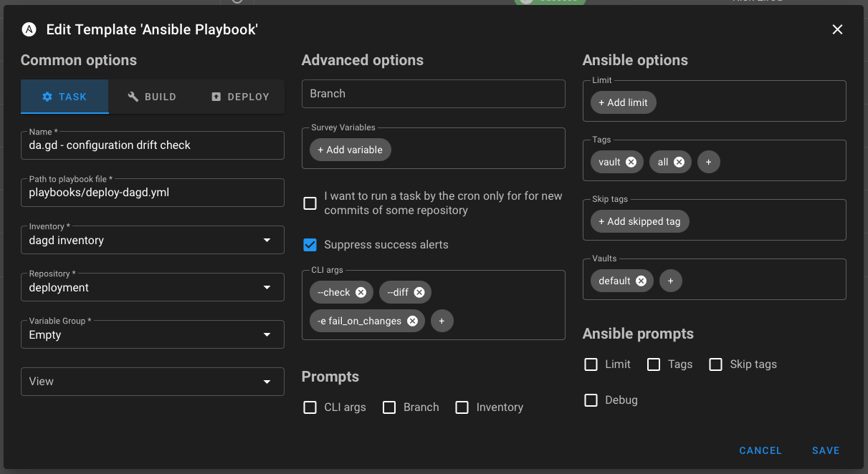Remove the '--check' CLI argument

[361, 292]
